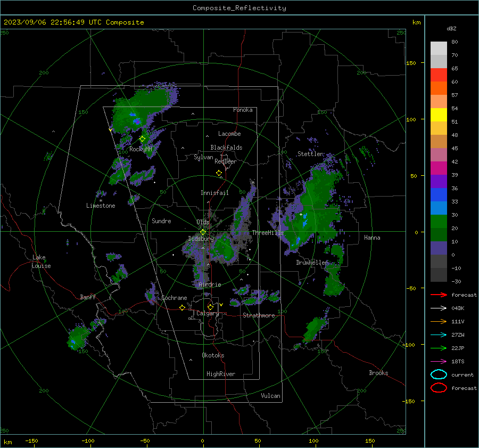Image resolution: width=479 pixels, height=448 pixels.
Task: Click the RedDeer city label
Action: click(x=226, y=161)
